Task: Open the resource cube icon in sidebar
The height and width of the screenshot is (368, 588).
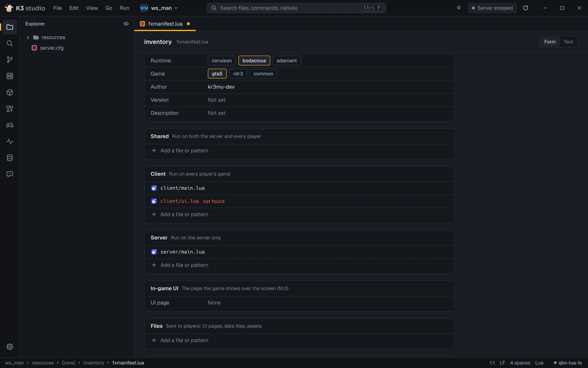Action: pos(10,92)
